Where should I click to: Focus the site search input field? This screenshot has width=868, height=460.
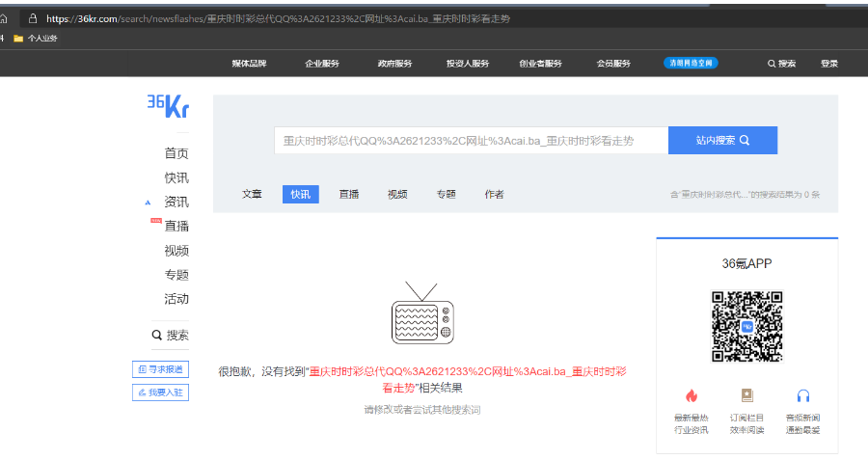point(470,141)
